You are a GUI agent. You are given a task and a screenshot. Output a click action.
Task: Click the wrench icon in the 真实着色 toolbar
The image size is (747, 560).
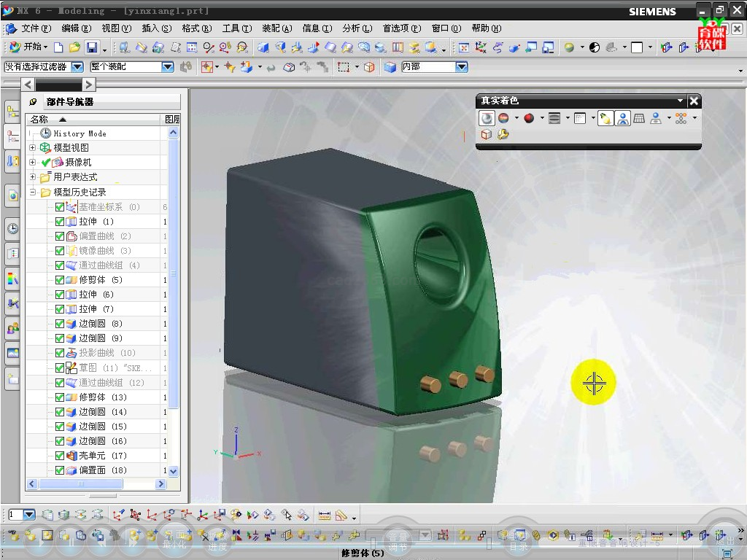(503, 134)
